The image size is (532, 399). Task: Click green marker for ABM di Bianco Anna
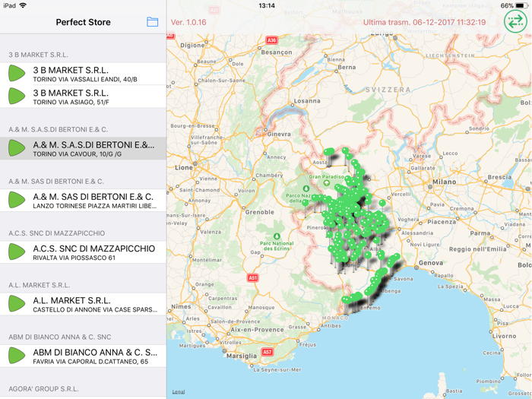point(17,356)
